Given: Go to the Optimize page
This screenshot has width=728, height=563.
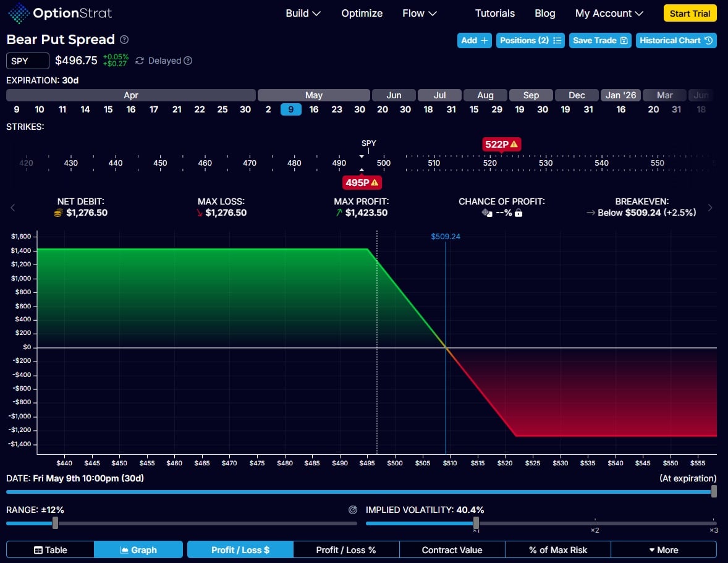Looking at the screenshot, I should click(362, 13).
